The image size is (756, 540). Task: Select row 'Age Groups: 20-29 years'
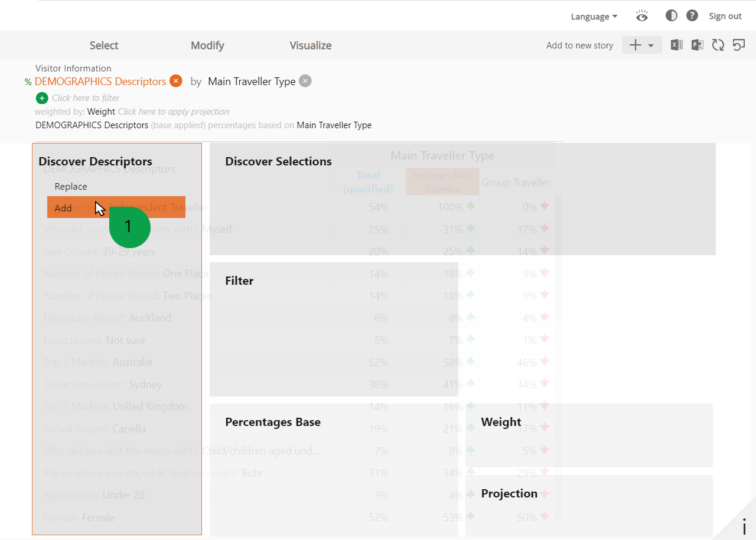coord(99,252)
